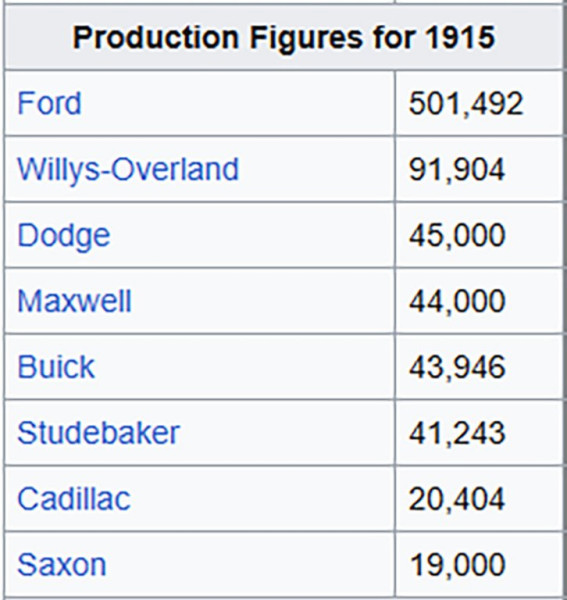The width and height of the screenshot is (567, 600).
Task: Follow the Saxon link
Action: [62, 565]
